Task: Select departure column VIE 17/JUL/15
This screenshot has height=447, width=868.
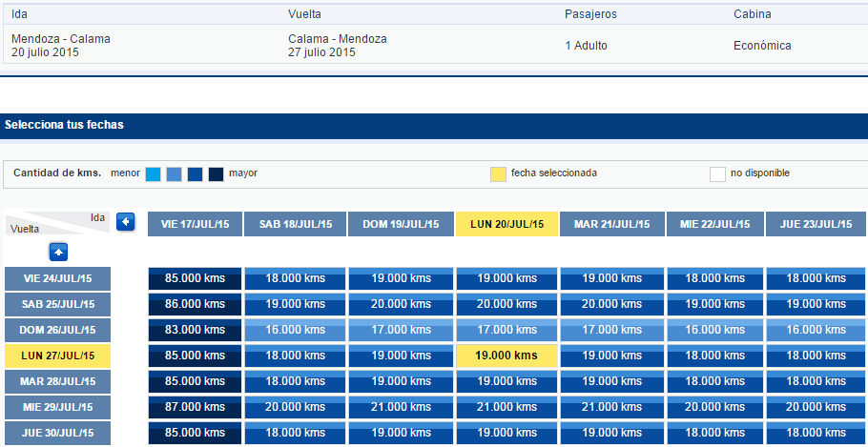Action: tap(195, 224)
